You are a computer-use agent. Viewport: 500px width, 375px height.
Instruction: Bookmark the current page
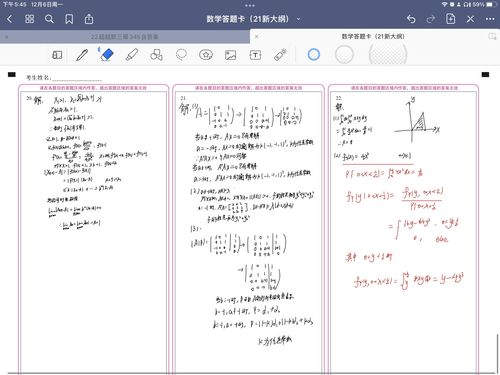tap(69, 19)
